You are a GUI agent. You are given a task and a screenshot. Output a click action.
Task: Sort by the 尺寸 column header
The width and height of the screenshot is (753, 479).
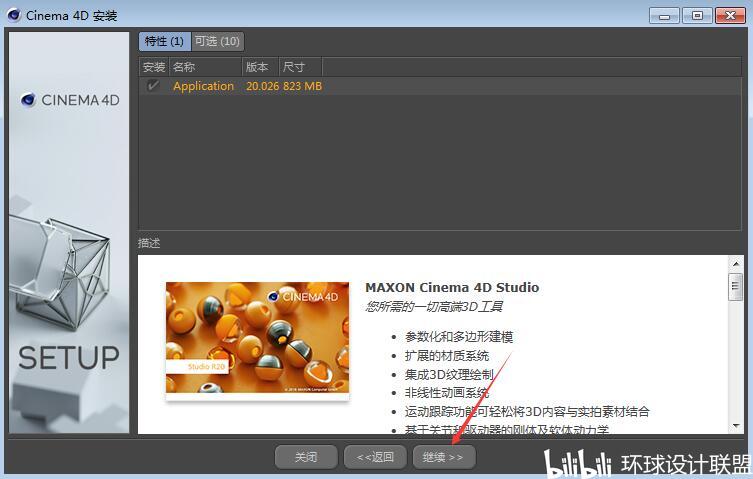tap(301, 67)
